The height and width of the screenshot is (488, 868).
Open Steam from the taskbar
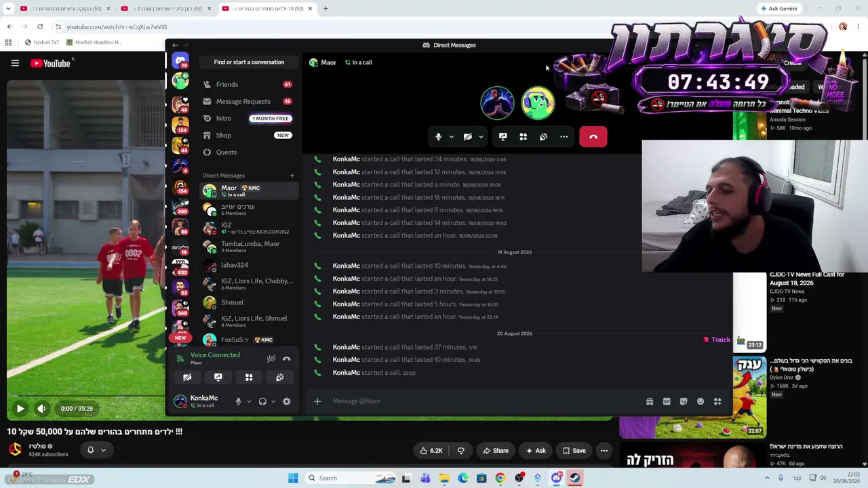point(575,478)
